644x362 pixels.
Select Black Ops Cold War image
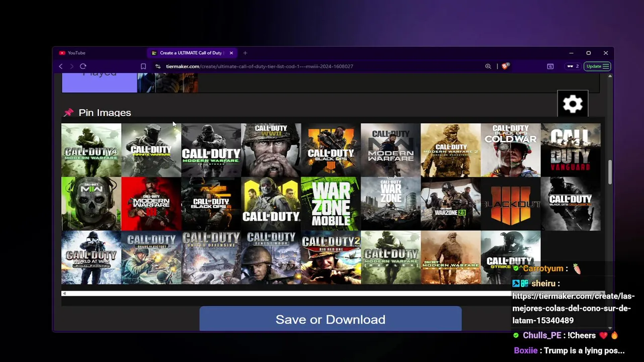510,150
